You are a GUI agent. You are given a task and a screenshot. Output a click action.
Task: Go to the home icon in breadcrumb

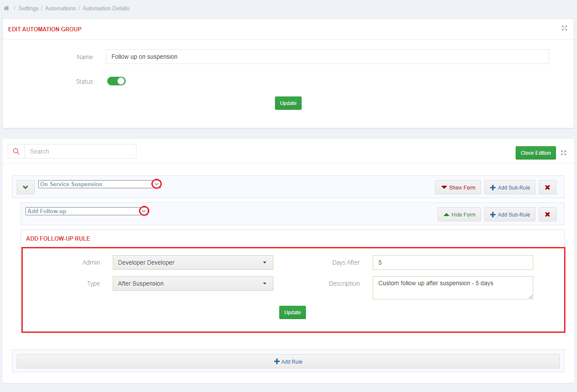(x=6, y=8)
